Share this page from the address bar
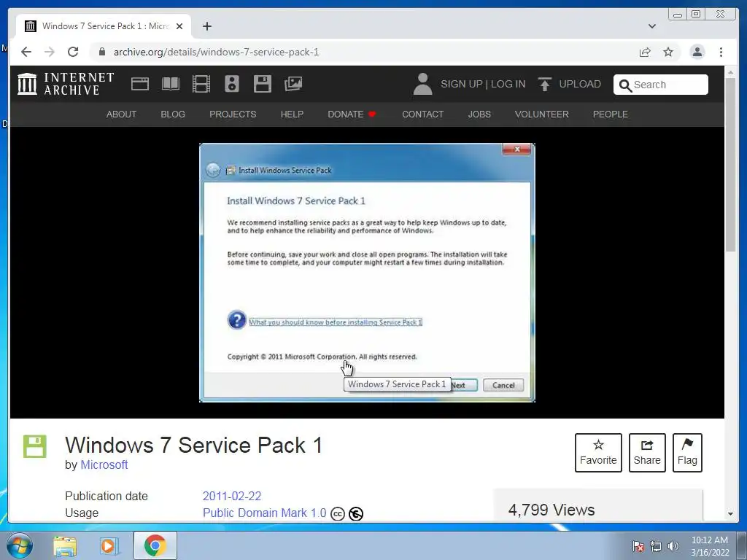This screenshot has width=747, height=560. pos(645,52)
